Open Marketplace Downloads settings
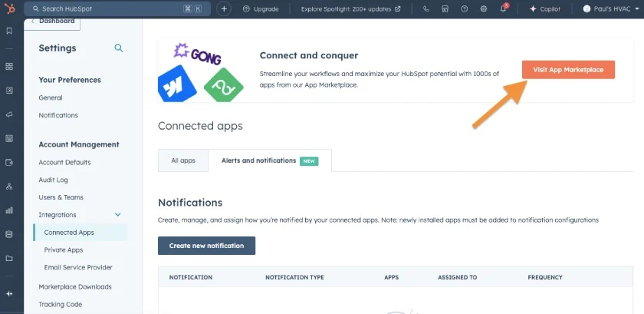 click(x=75, y=287)
